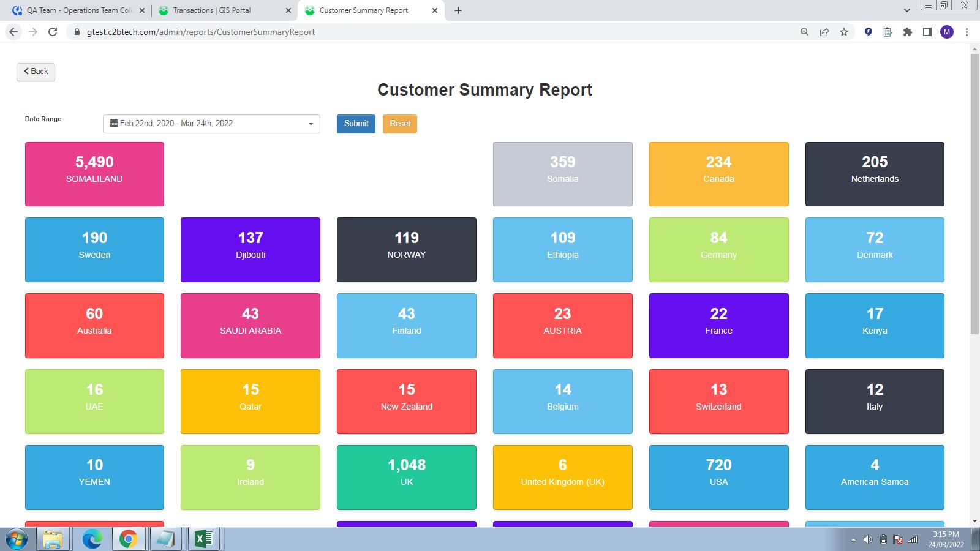The height and width of the screenshot is (551, 980).
Task: Click the New Zealand 15 card
Action: pos(407,402)
